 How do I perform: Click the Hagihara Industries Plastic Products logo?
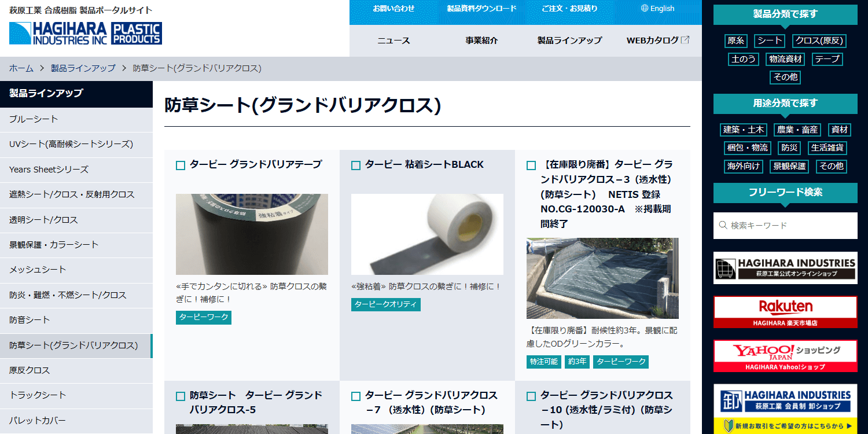[x=86, y=34]
